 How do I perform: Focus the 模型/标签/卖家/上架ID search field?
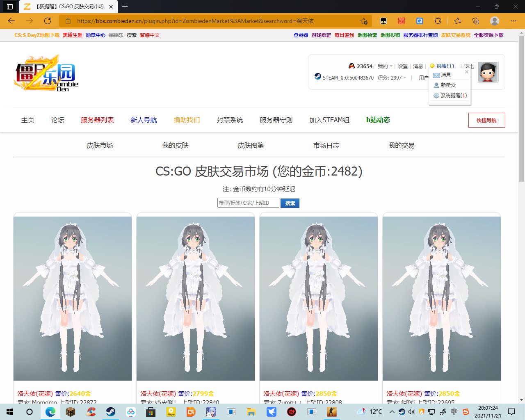pyautogui.click(x=248, y=203)
